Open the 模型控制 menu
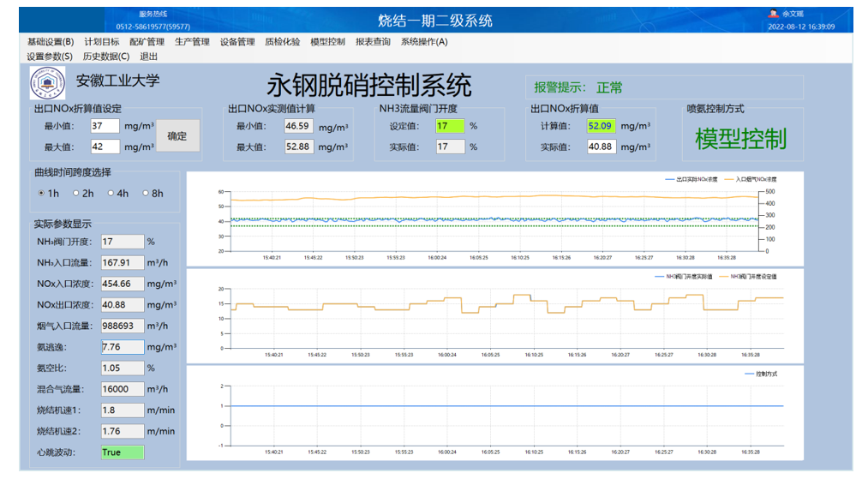868x479 pixels. click(x=327, y=41)
